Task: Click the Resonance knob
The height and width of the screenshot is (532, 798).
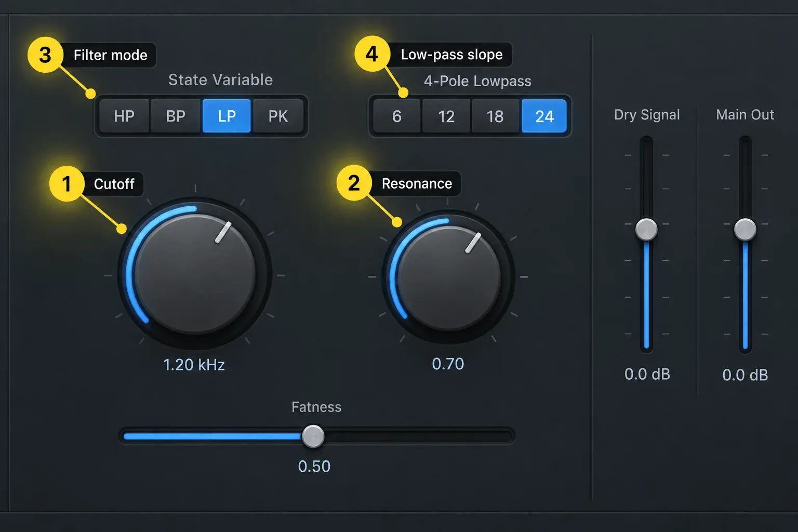Action: [x=448, y=276]
